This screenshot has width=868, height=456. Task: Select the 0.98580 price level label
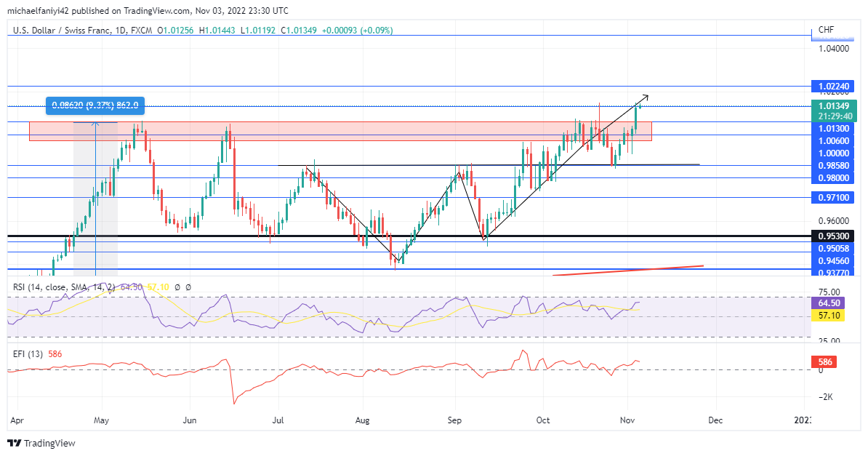[x=833, y=165]
